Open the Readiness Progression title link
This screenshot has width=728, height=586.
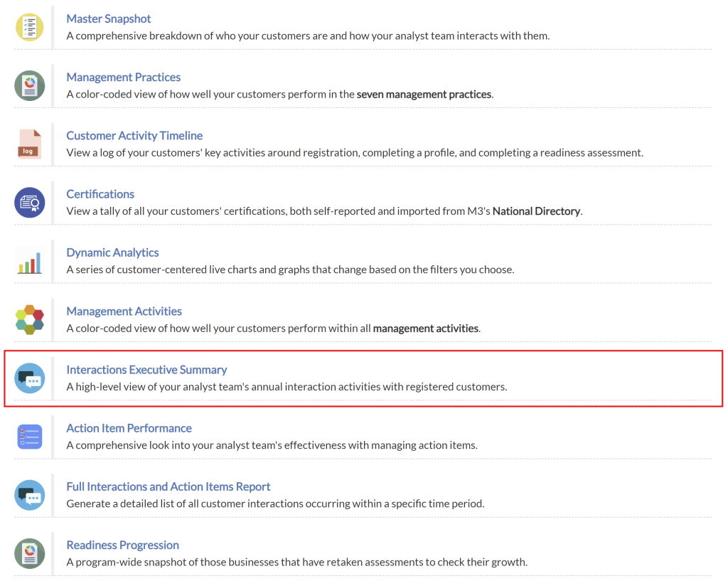pos(122,545)
